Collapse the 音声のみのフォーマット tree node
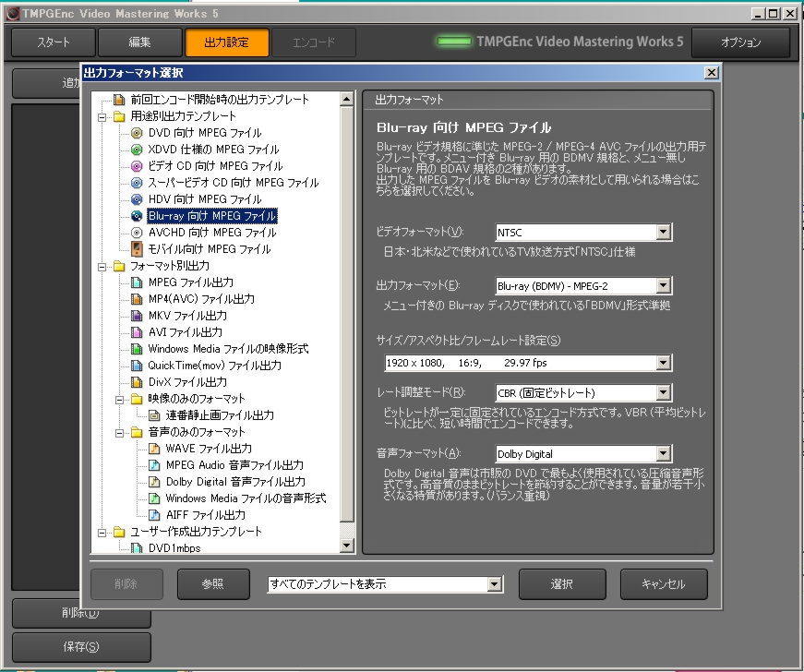The image size is (804, 672). [x=119, y=433]
